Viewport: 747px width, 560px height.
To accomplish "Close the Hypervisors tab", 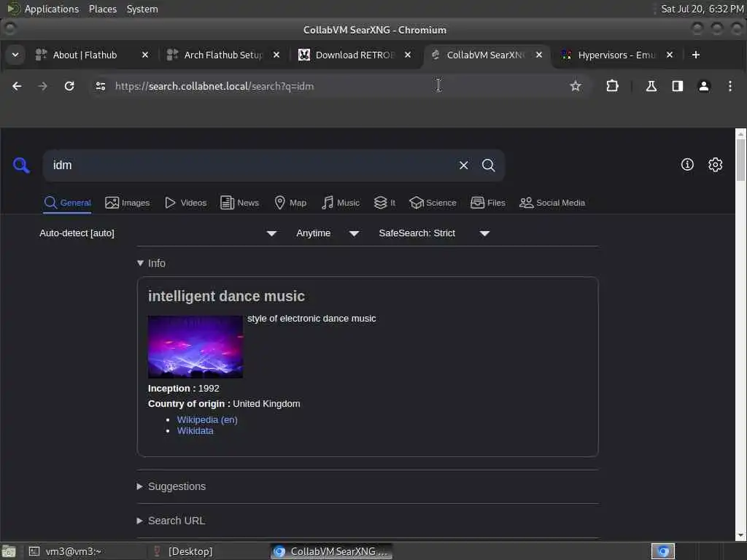I will (670, 55).
